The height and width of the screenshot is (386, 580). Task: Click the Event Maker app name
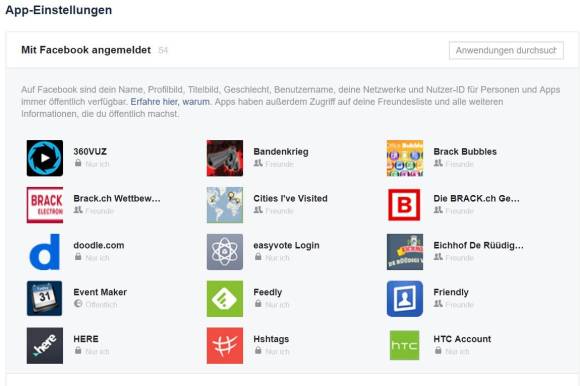pyautogui.click(x=100, y=292)
